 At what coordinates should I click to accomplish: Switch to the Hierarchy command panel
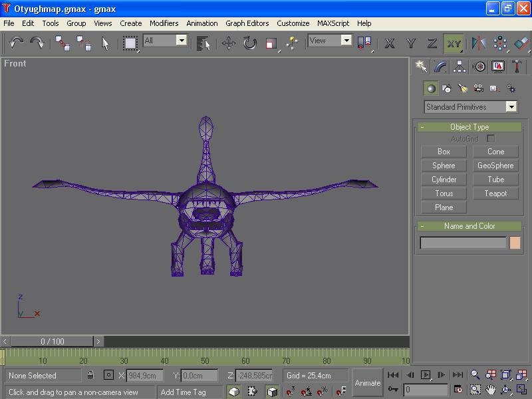(460, 66)
